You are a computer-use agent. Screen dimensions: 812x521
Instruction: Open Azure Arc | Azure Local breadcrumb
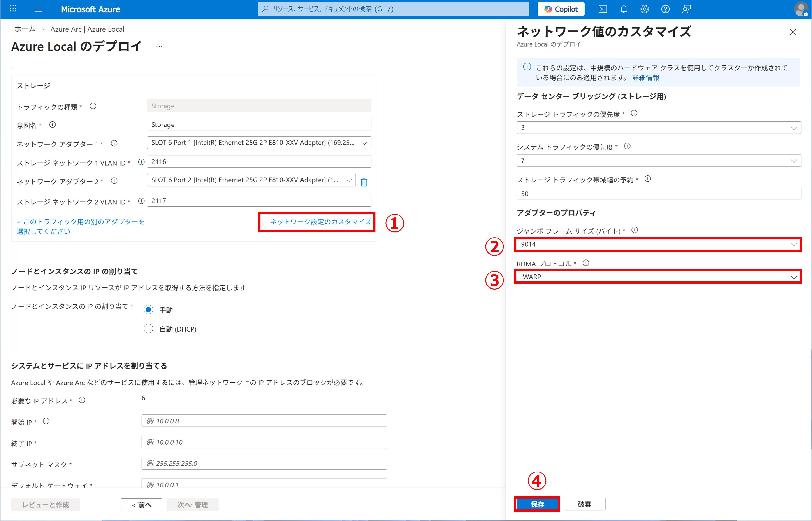pos(87,29)
